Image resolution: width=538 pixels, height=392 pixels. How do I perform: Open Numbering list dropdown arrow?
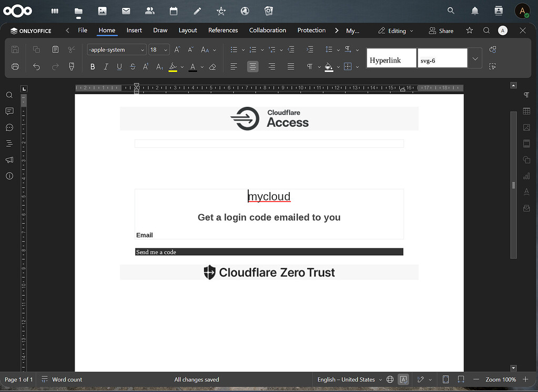tap(262, 50)
